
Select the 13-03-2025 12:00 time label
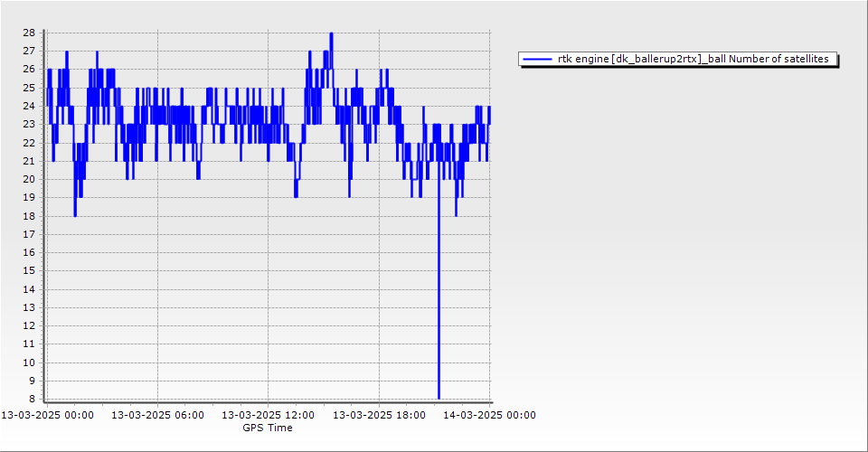pyautogui.click(x=269, y=416)
